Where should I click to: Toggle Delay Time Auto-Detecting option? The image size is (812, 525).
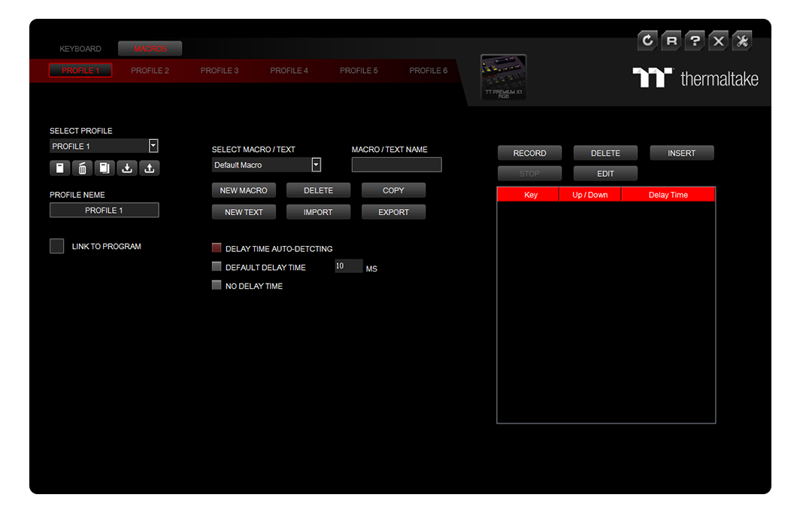point(217,248)
